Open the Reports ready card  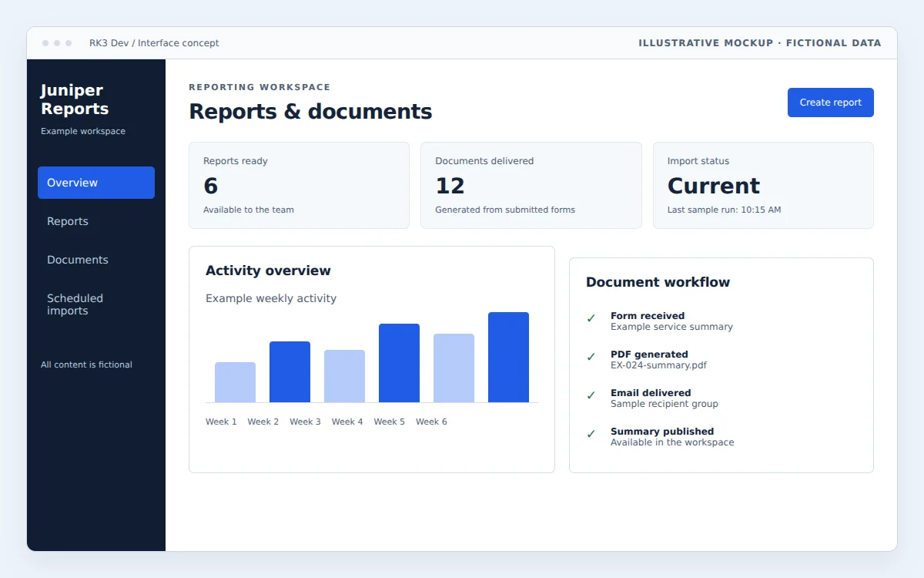299,185
